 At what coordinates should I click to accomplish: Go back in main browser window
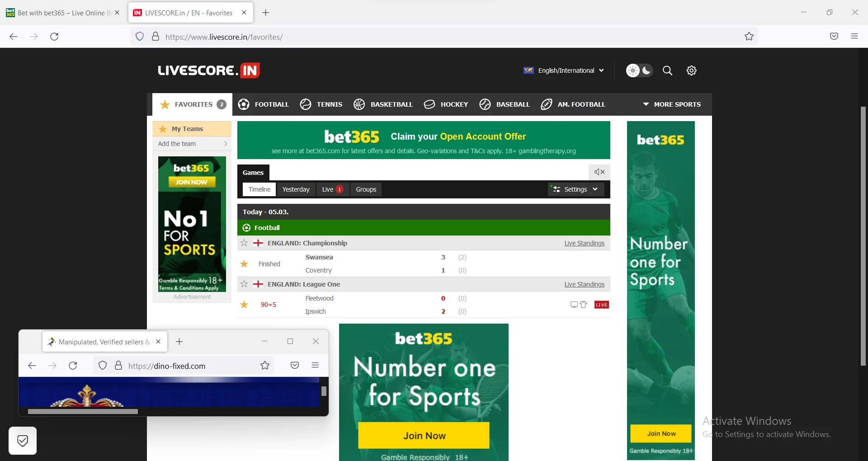click(x=14, y=37)
